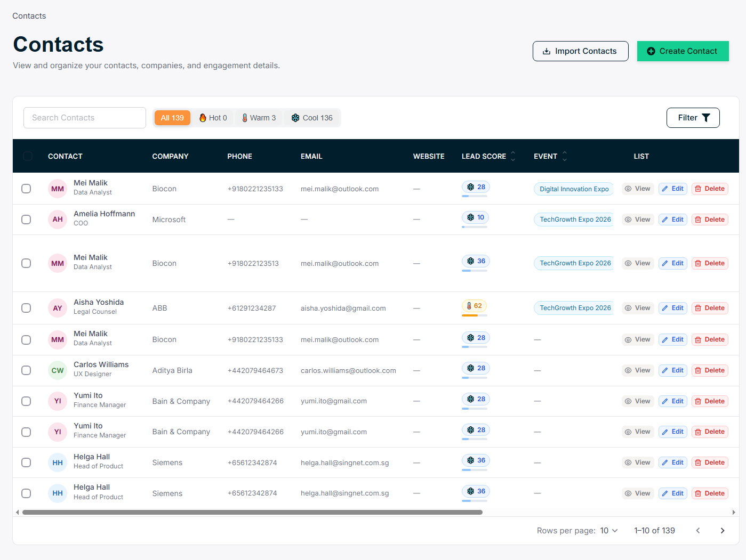
Task: Toggle the select-all checkbox in table header
Action: click(x=28, y=156)
